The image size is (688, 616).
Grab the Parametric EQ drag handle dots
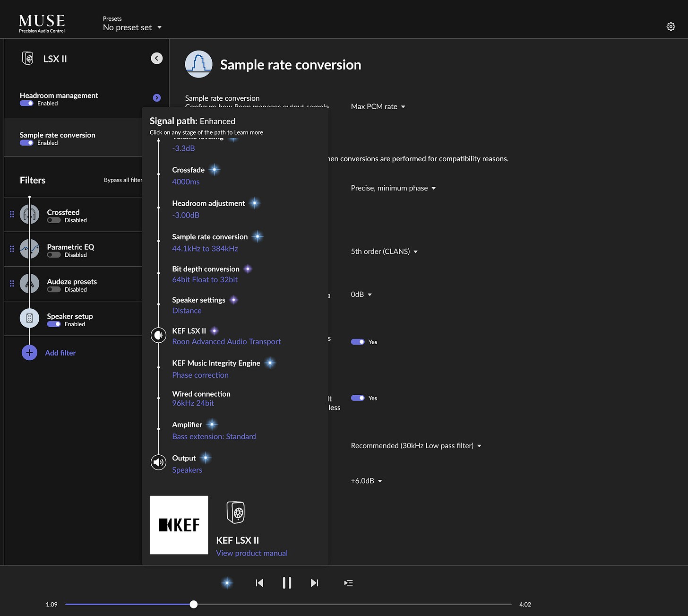[12, 249]
